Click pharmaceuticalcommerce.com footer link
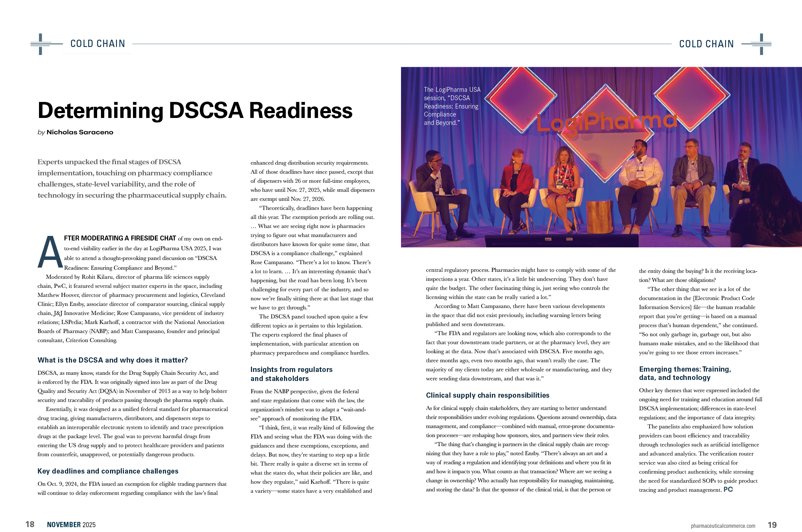The image size is (802, 532). coord(723,525)
